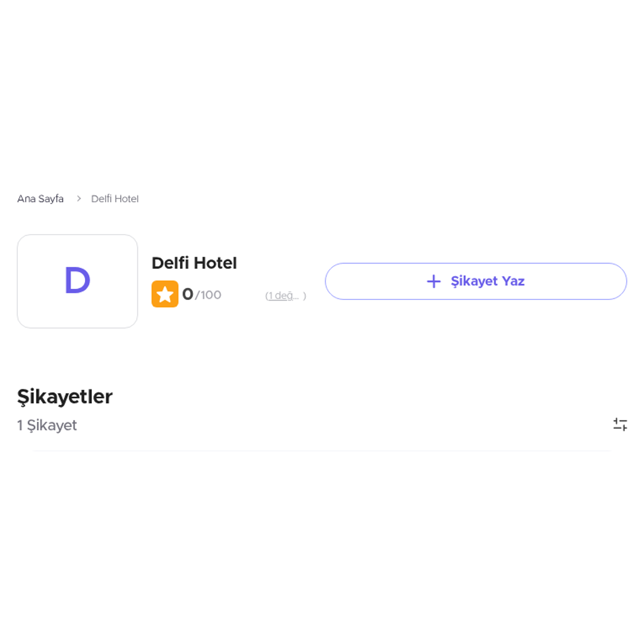Click the word Şikayet in purple button
Image resolution: width=644 pixels, height=644 pixels.
tap(474, 281)
